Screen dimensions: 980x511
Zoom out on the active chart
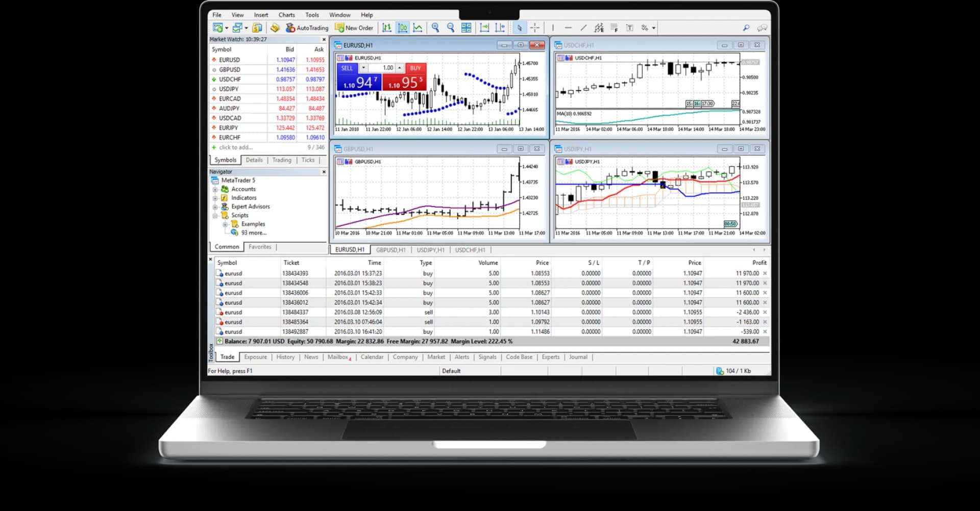pyautogui.click(x=451, y=28)
